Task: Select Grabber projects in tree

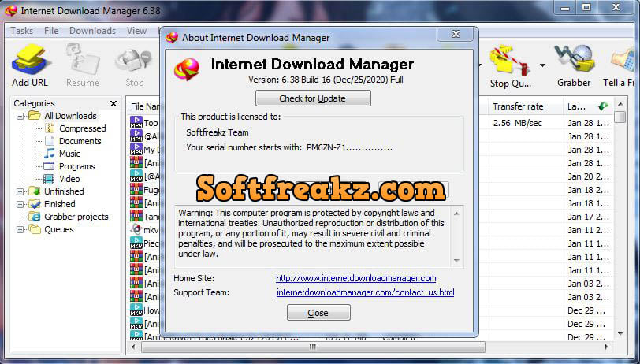Action: (76, 217)
